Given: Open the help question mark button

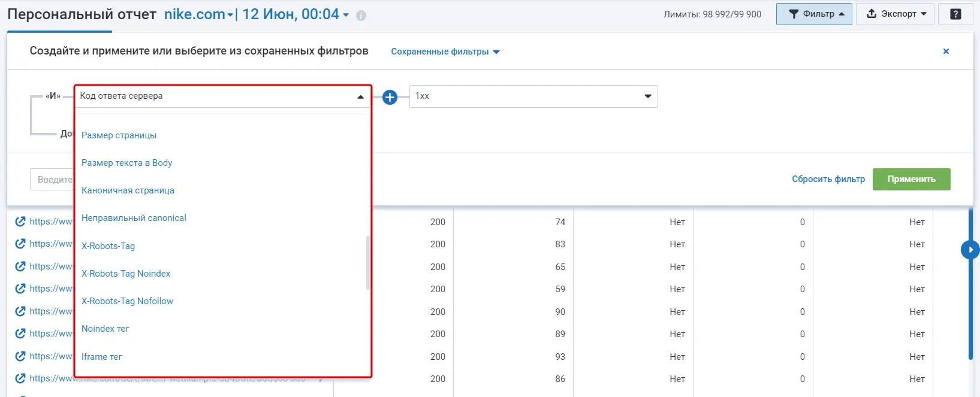Looking at the screenshot, I should pyautogui.click(x=955, y=14).
